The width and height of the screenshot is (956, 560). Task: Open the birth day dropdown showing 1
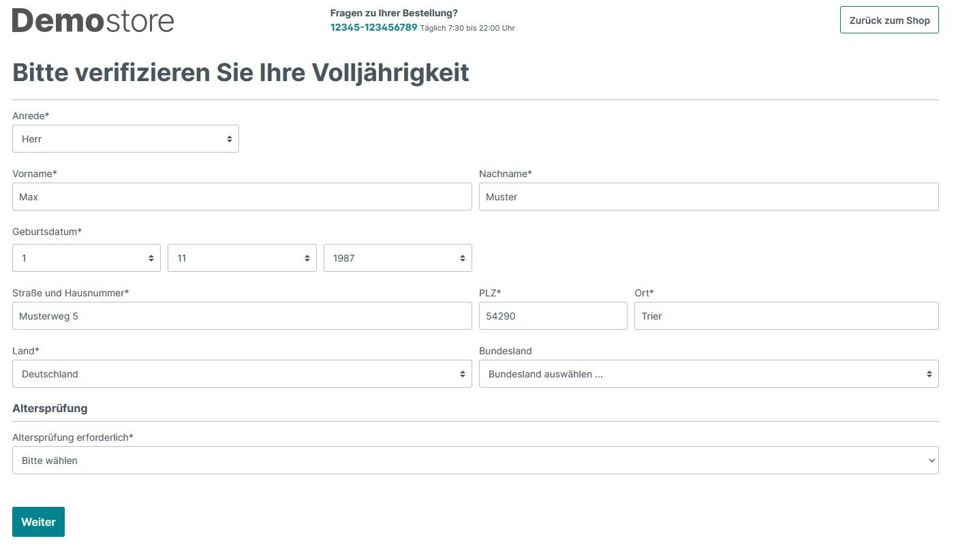(x=87, y=258)
